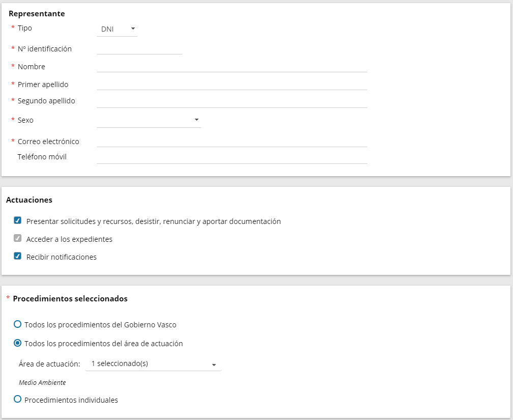Focus the Teléfono móvil input field

(232, 157)
